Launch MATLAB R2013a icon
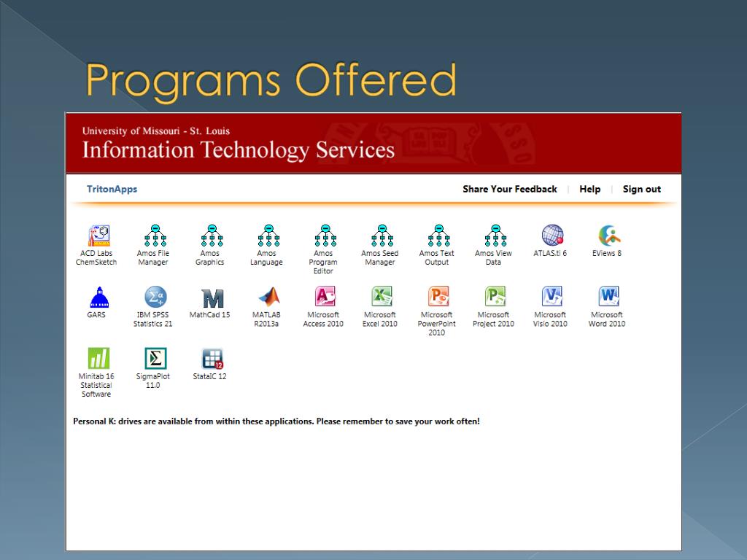 click(269, 297)
